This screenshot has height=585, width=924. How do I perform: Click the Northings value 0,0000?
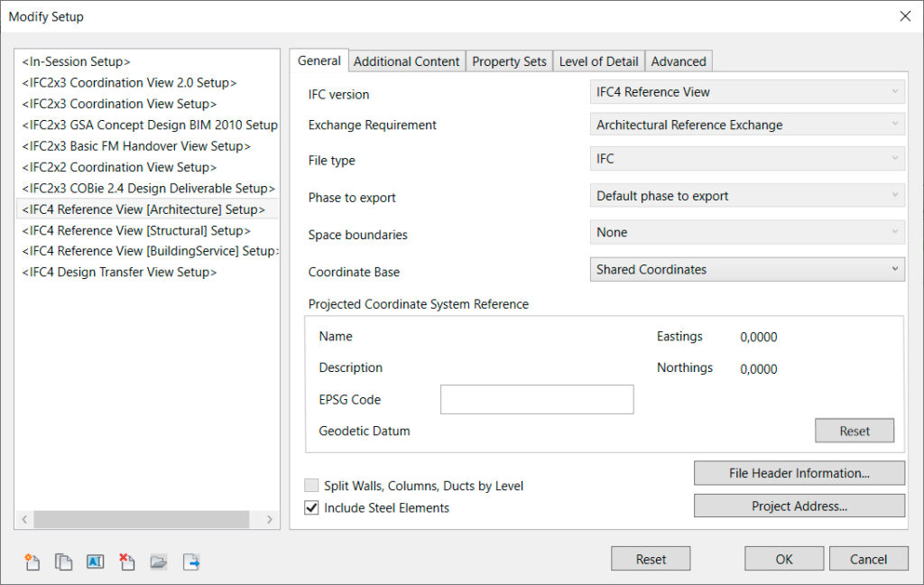point(758,369)
